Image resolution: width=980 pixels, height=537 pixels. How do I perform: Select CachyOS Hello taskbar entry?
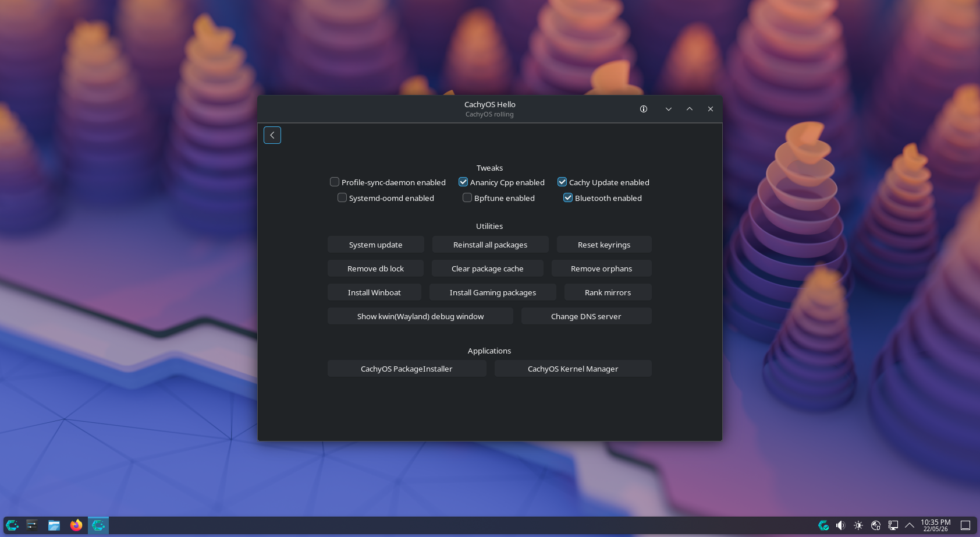pos(98,525)
